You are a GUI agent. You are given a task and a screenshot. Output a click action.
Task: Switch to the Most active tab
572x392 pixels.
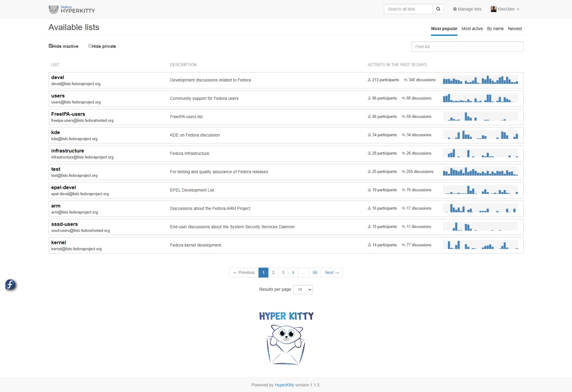[x=472, y=29]
